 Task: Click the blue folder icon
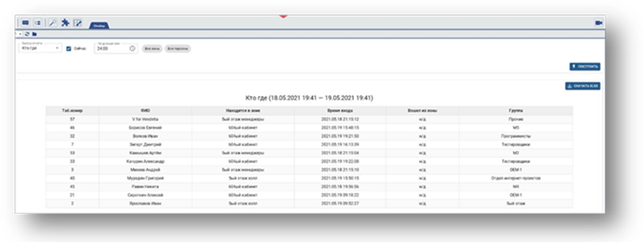point(34,34)
